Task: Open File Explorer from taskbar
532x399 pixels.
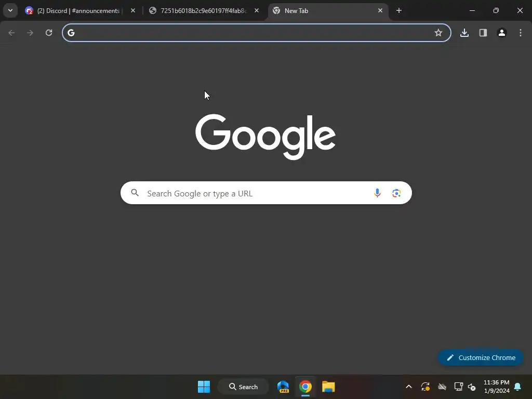Action: [x=328, y=387]
